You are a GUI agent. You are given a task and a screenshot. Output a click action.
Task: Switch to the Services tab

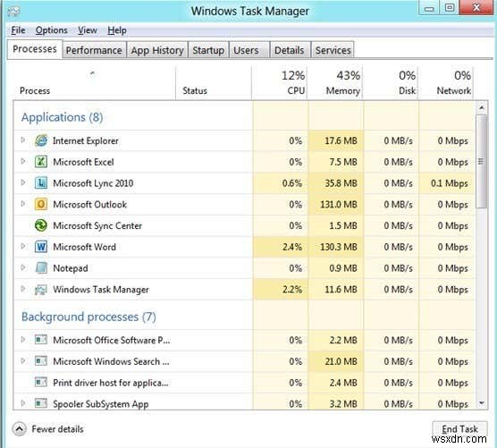tap(333, 50)
